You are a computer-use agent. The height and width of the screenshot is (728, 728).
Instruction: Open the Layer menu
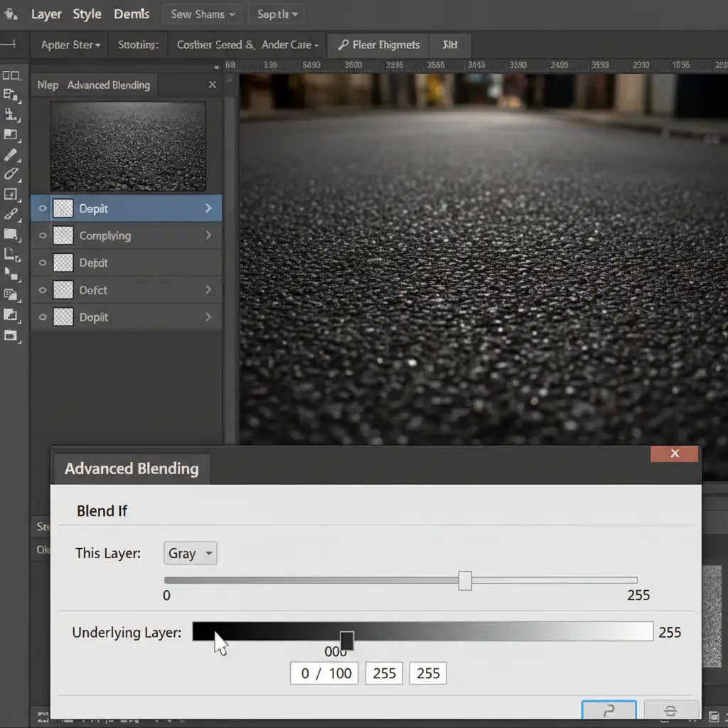pyautogui.click(x=46, y=14)
